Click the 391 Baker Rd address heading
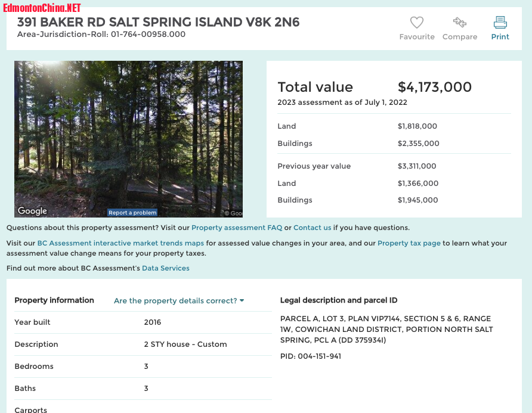Viewport: 532px width, 413px height. tap(158, 23)
